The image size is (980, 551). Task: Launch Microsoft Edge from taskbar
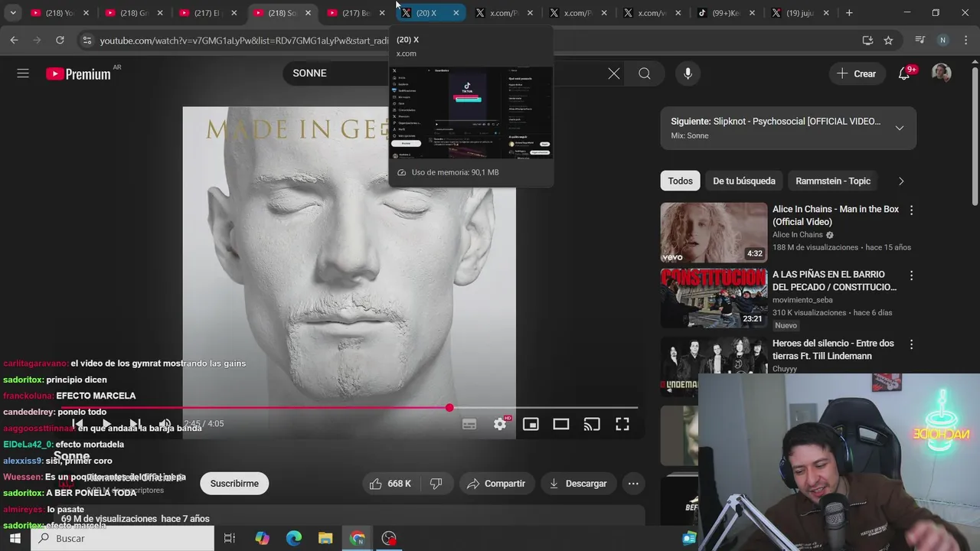294,539
